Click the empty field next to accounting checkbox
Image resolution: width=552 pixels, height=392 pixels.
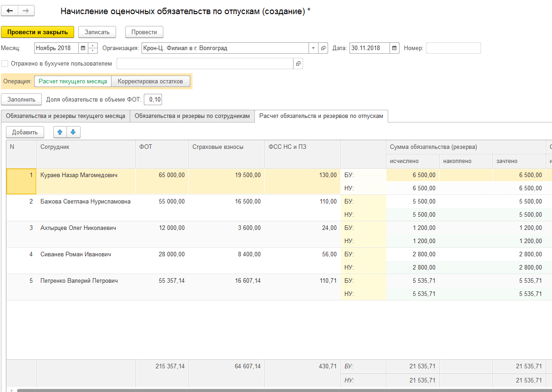[x=205, y=64]
